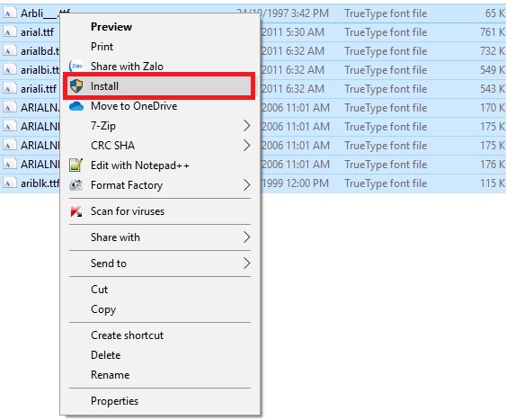Choose Copy from the context menu
The width and height of the screenshot is (506, 420).
(103, 309)
